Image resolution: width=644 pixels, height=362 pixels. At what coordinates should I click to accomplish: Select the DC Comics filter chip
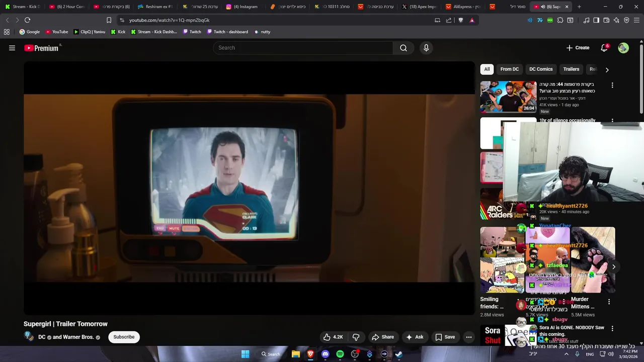coord(541,69)
